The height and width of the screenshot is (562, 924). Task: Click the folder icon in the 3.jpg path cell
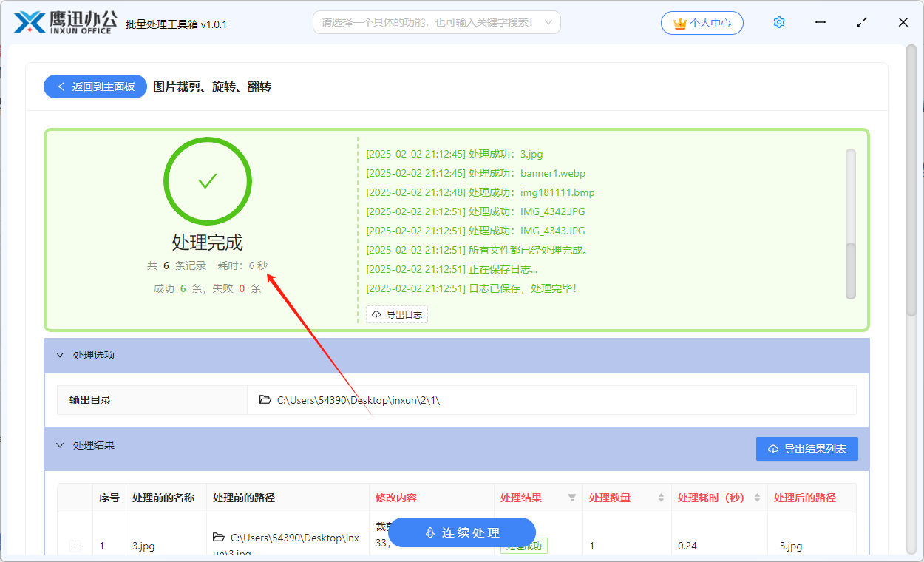pyautogui.click(x=219, y=537)
